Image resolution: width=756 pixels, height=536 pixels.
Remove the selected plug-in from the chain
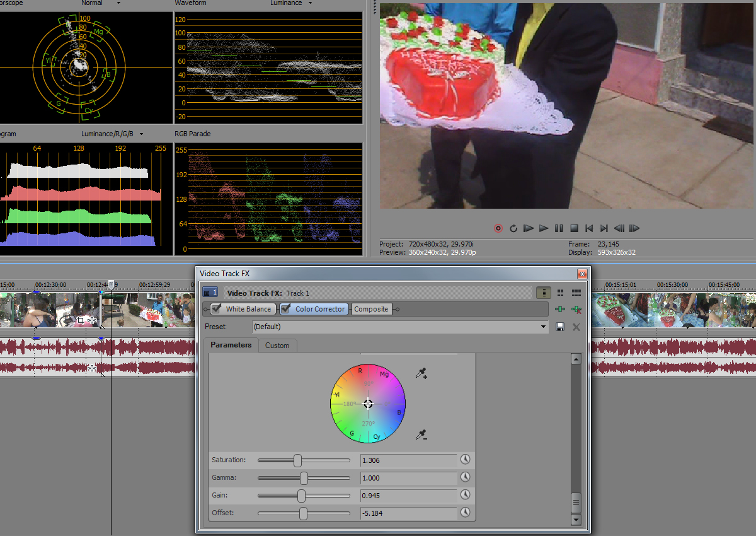click(x=575, y=309)
